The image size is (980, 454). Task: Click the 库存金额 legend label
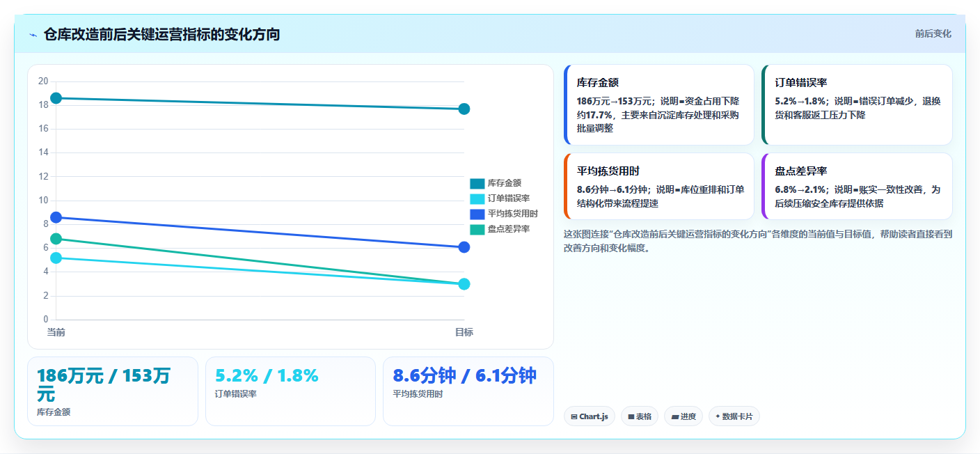(x=505, y=183)
